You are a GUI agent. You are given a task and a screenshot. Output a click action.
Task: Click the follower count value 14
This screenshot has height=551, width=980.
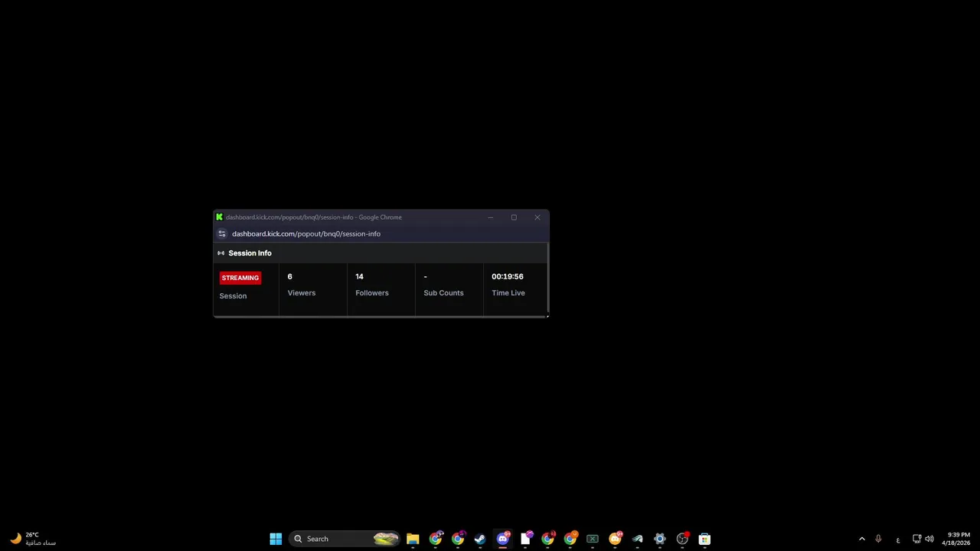359,276
